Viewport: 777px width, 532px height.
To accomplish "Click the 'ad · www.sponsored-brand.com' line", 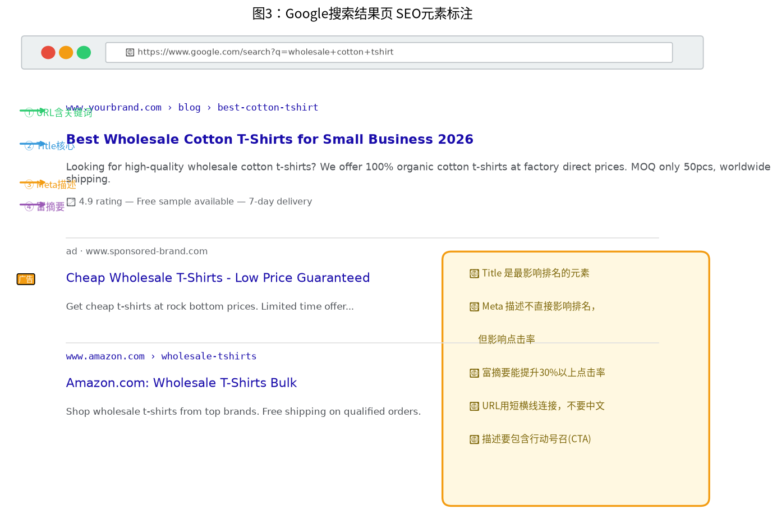I will (137, 251).
